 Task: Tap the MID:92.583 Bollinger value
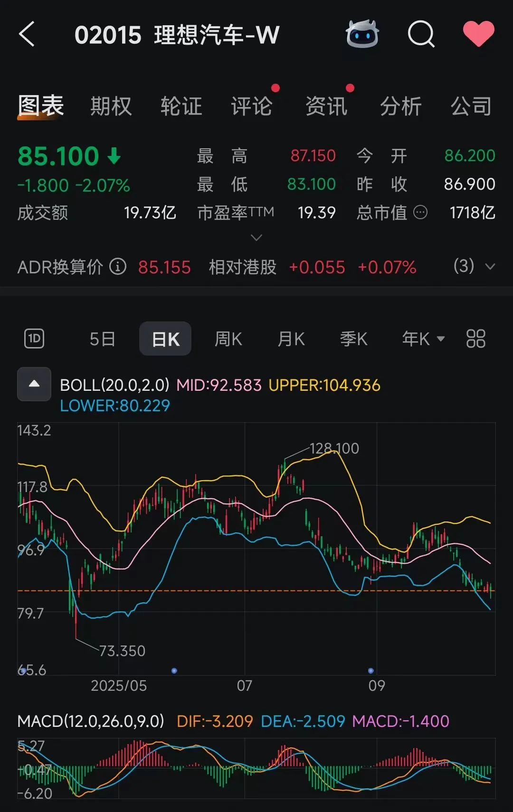click(219, 385)
